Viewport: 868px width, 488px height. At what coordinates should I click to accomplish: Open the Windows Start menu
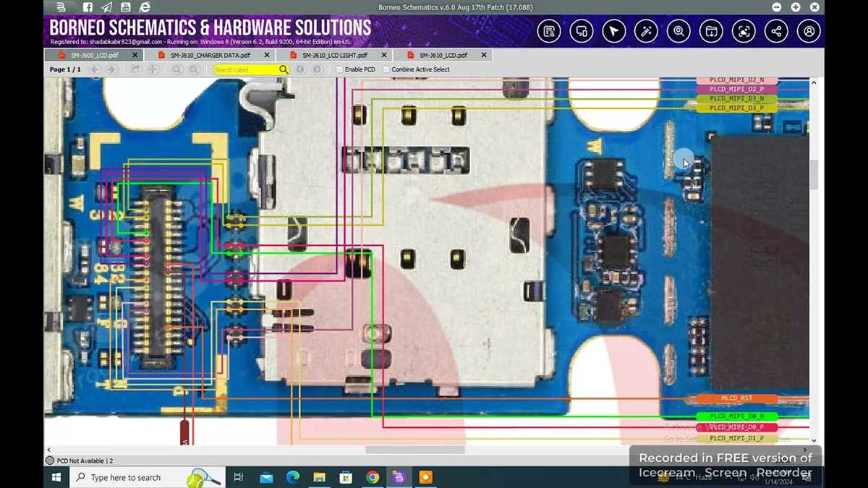coord(56,477)
